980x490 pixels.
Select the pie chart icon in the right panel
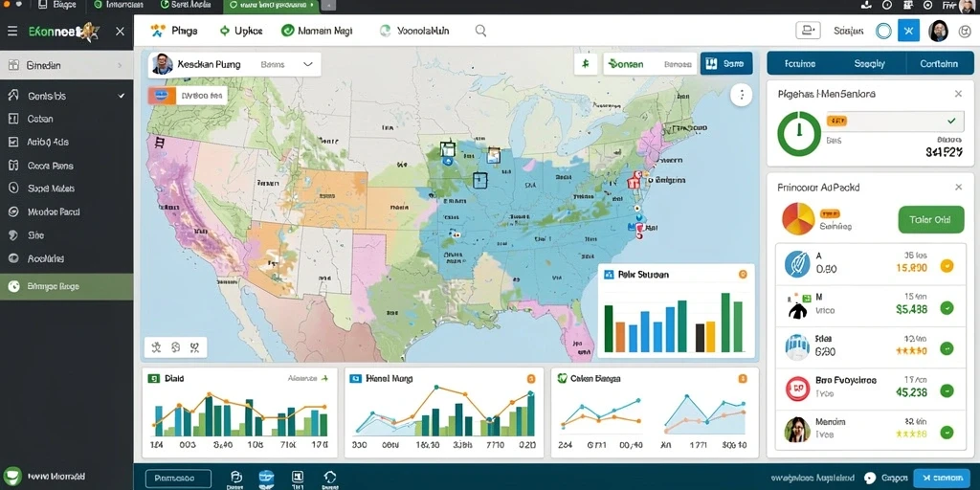coord(798,219)
